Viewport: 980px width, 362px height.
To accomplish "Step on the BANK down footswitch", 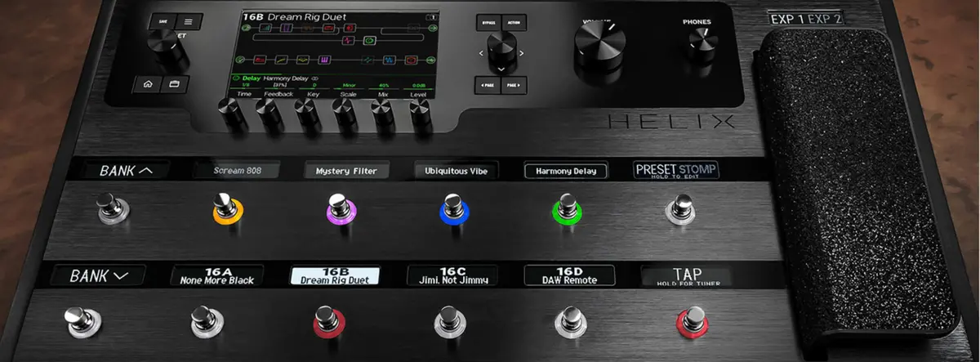I will tap(83, 321).
